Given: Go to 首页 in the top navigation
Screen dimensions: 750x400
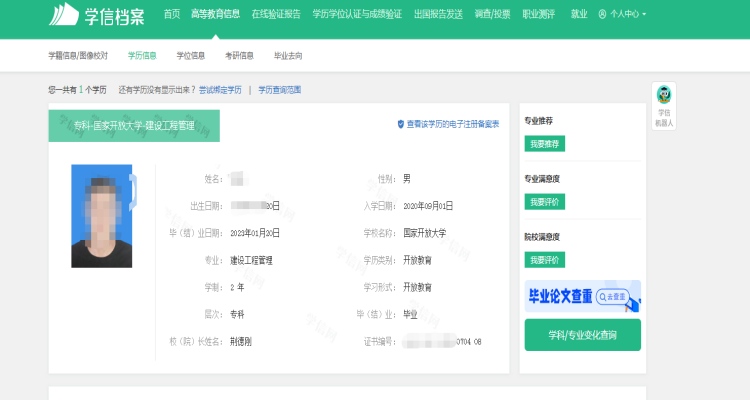Looking at the screenshot, I should pos(172,15).
